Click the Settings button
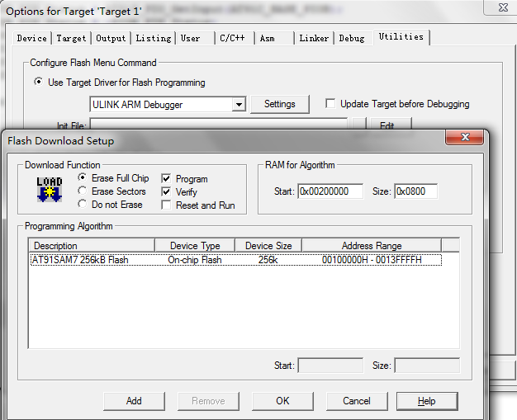The image size is (517, 420). coord(280,104)
